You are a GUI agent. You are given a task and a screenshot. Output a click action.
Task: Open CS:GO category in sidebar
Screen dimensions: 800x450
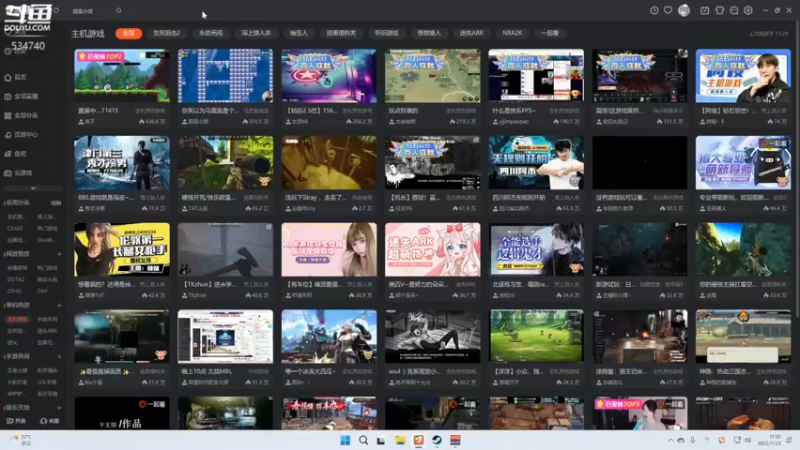(15, 228)
